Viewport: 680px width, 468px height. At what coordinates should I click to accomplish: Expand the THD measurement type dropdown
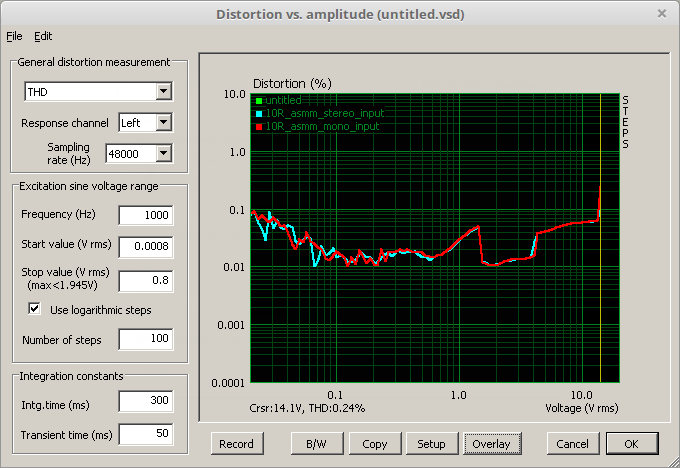[164, 92]
